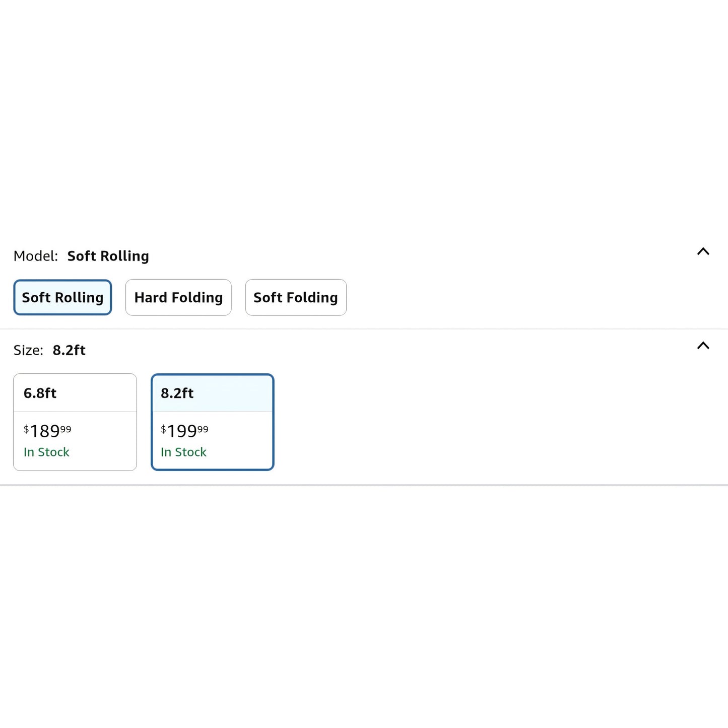Click bold Soft Rolling in Model header
This screenshot has width=728, height=728.
point(108,256)
